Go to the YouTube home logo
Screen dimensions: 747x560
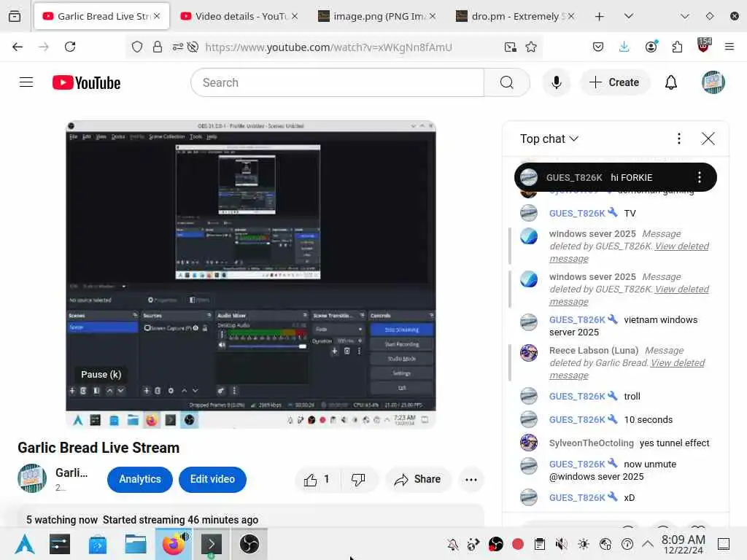click(86, 83)
